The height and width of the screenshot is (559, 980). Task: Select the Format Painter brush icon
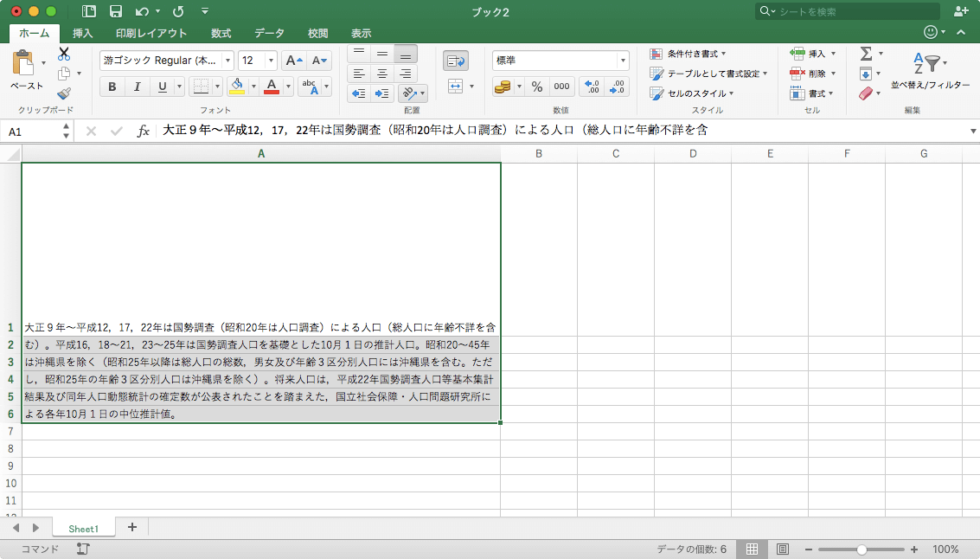click(64, 93)
